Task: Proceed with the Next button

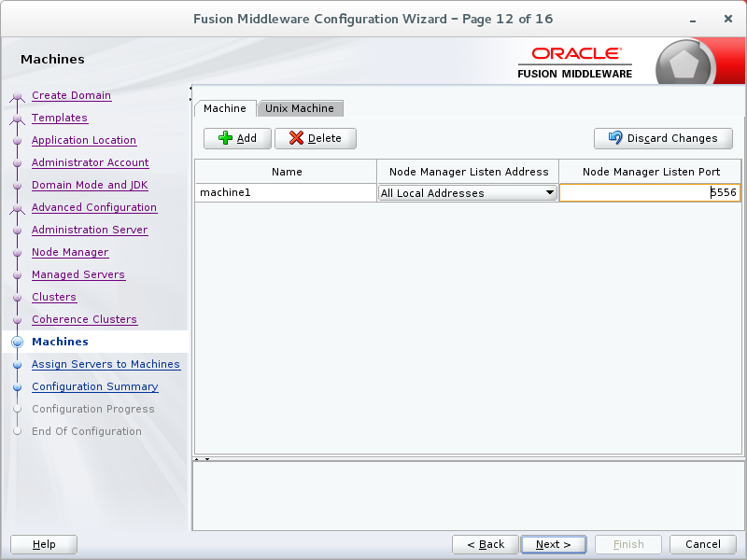Action: [x=554, y=544]
